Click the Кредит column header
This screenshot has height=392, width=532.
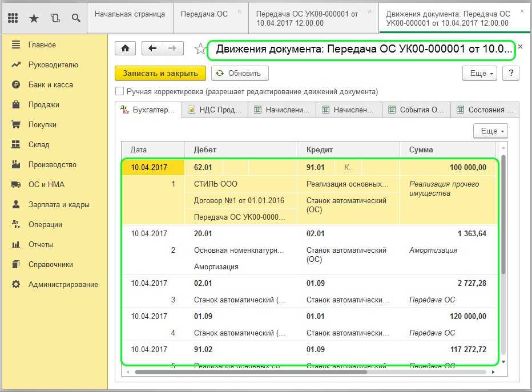click(x=348, y=150)
